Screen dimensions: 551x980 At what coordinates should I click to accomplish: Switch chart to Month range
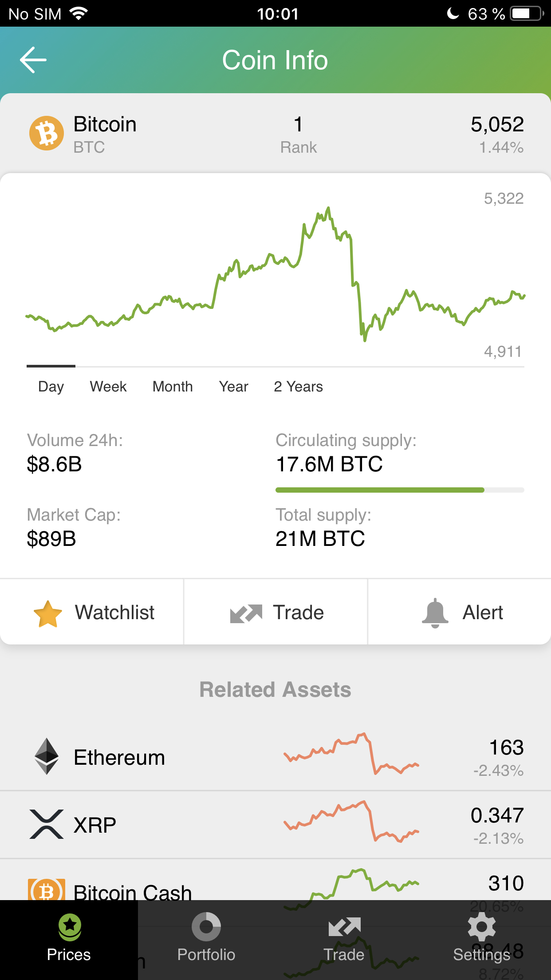(x=173, y=387)
